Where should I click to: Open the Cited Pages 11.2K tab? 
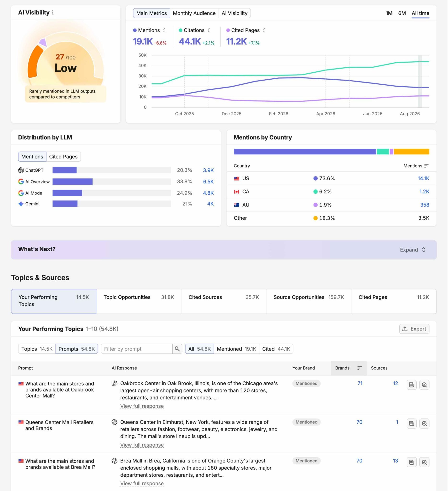point(394,301)
